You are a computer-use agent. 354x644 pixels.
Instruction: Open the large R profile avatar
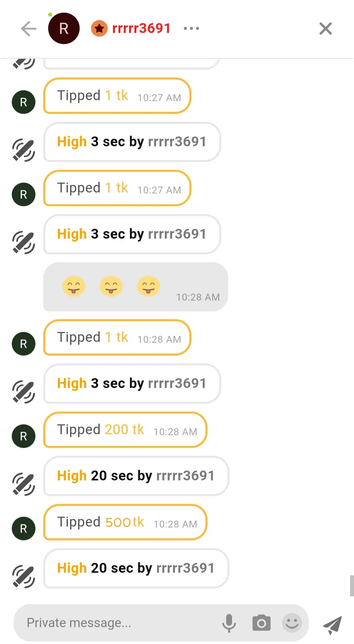(64, 28)
